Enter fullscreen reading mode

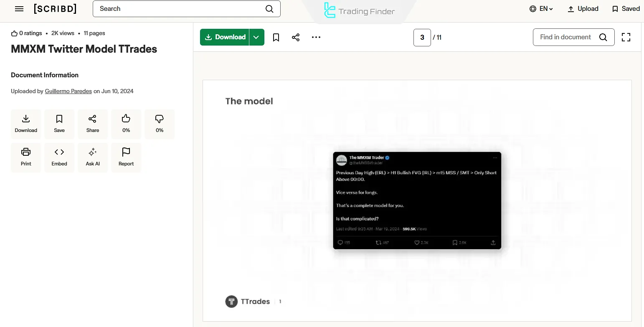pos(626,37)
